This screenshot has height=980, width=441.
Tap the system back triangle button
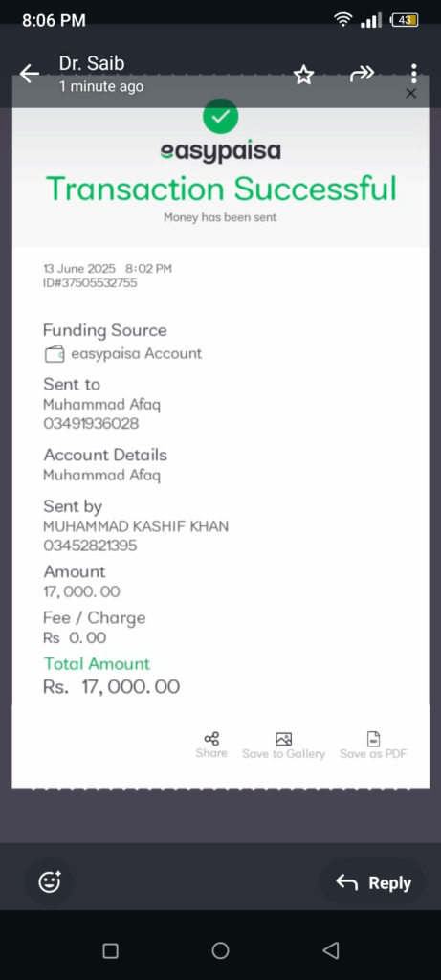coord(331,950)
